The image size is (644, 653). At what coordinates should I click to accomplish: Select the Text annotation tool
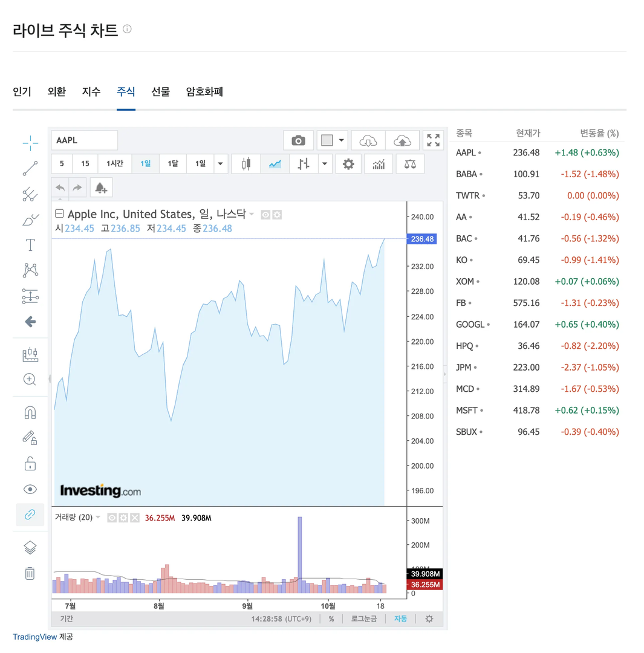tap(30, 245)
